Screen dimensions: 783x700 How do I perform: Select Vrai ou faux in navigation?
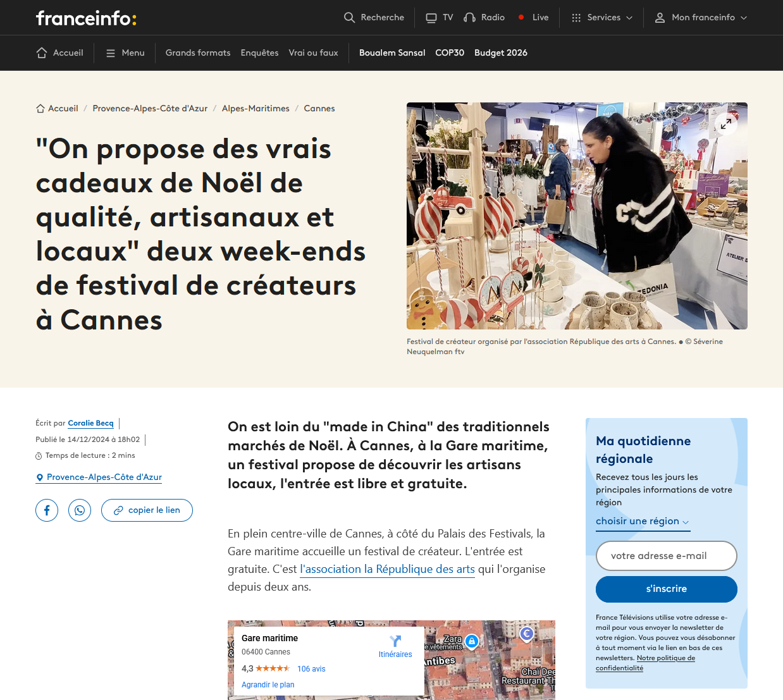tap(313, 53)
